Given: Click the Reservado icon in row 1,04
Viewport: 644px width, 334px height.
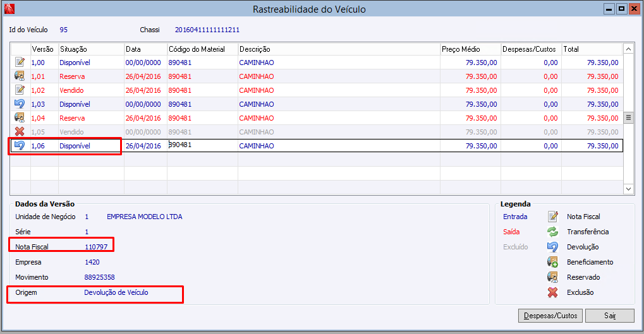Looking at the screenshot, I should point(20,118).
